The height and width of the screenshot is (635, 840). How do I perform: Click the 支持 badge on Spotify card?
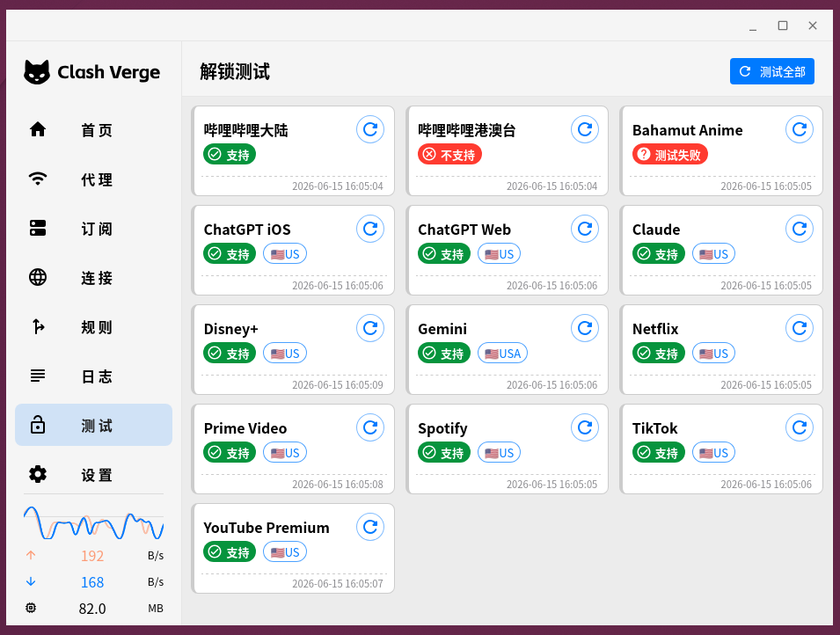click(x=444, y=453)
